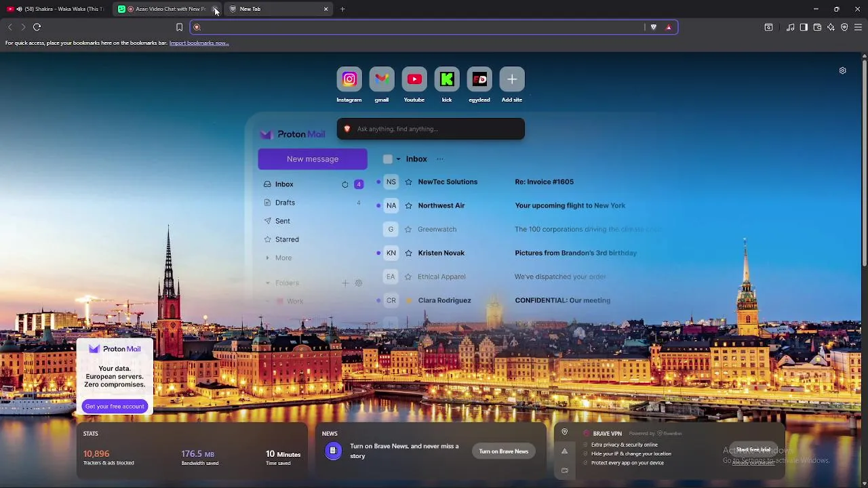Open the Brave main hamburger menu

point(858,27)
